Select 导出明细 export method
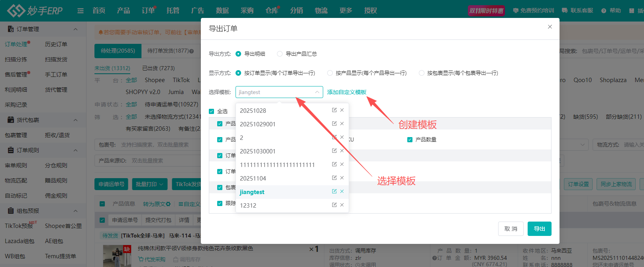The width and height of the screenshot is (644, 267). (238, 54)
